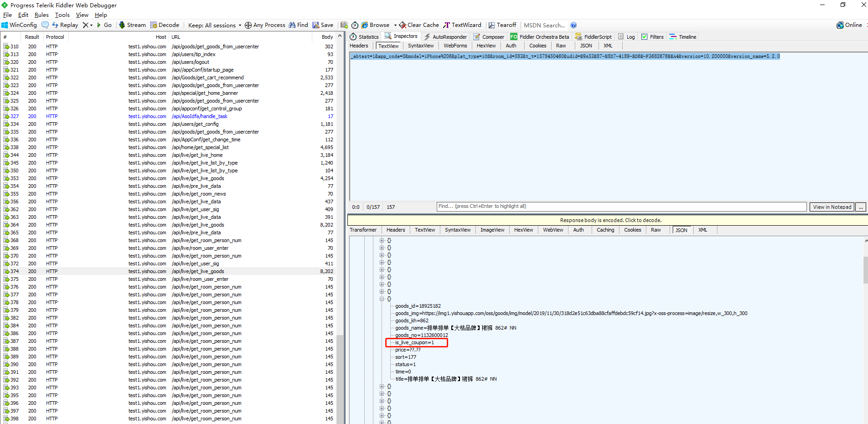Switch request inspector to SyntaxView tab
This screenshot has height=424, width=868.
click(x=421, y=46)
